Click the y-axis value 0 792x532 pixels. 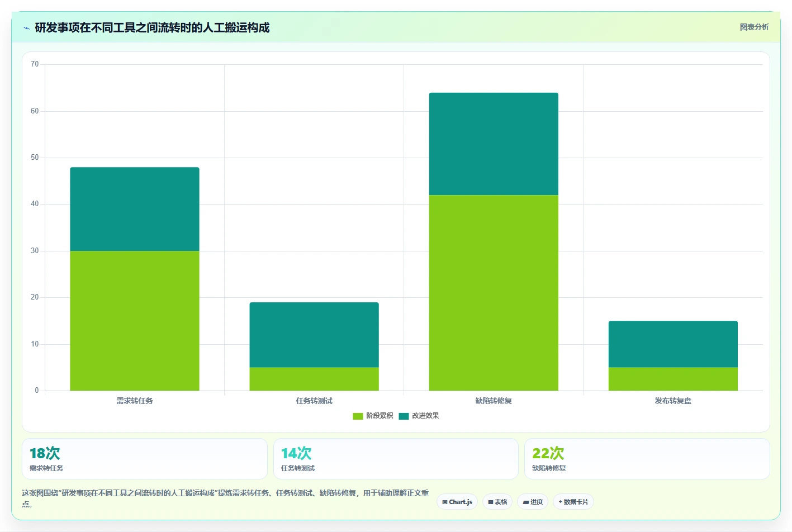(x=37, y=391)
